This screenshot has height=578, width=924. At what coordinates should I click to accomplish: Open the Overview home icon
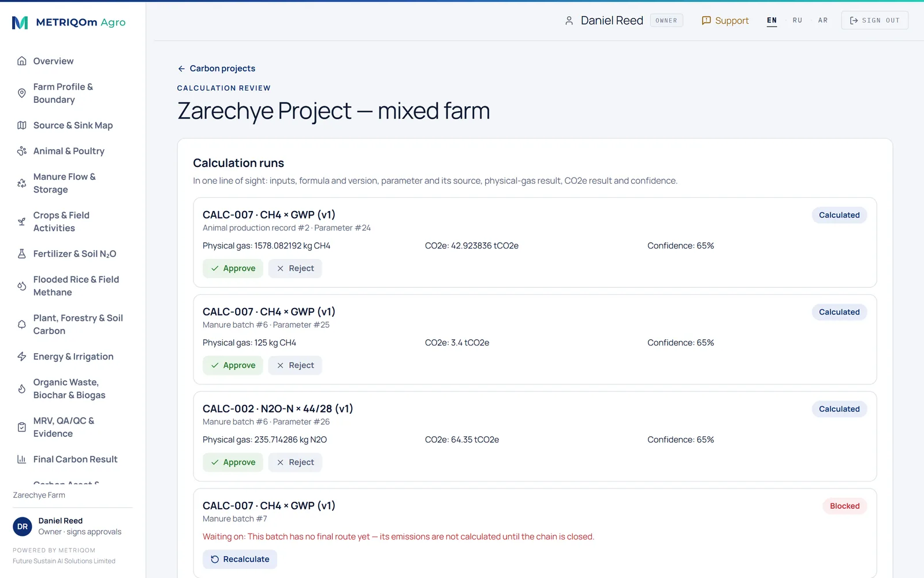(x=22, y=61)
